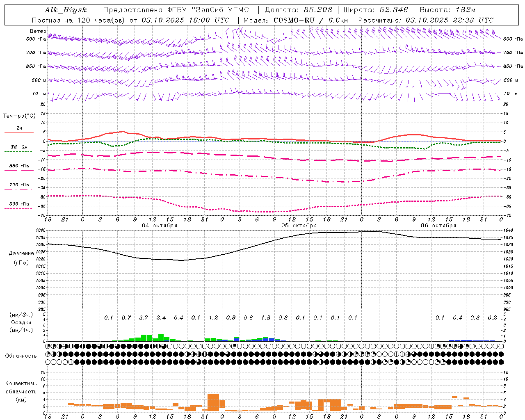
Task: Click the (мм/1ч.) precipitation unit label
Action: tap(21, 330)
